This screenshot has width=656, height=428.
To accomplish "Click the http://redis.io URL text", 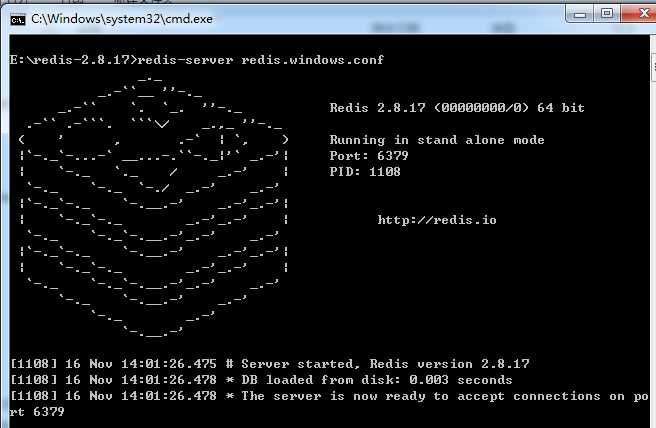I will [x=437, y=220].
